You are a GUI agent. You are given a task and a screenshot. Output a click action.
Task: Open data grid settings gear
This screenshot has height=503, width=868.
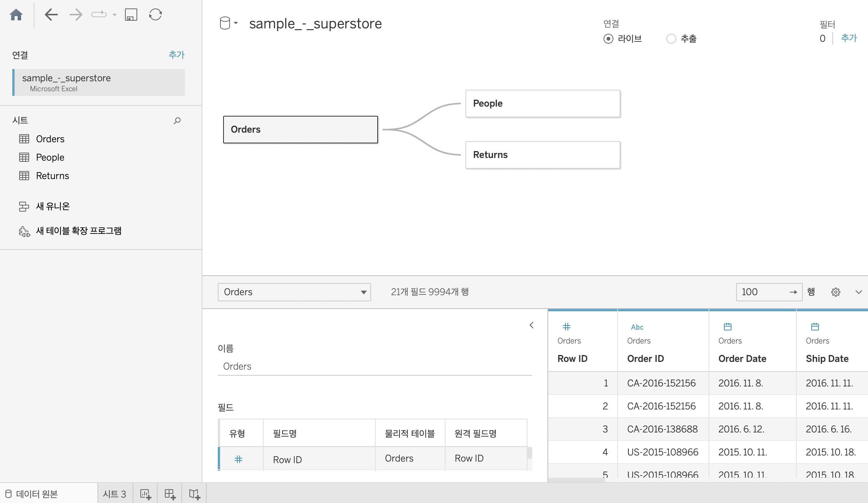836,292
